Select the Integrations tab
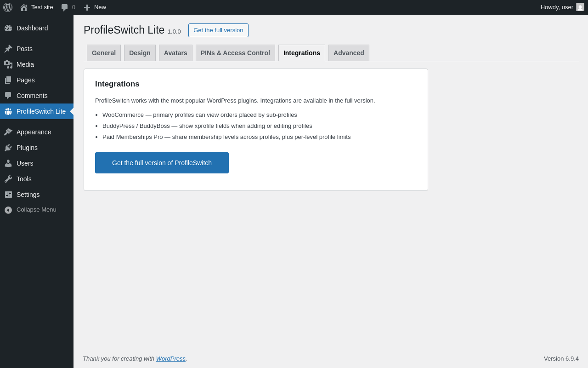Image resolution: width=588 pixels, height=368 pixels. click(302, 53)
